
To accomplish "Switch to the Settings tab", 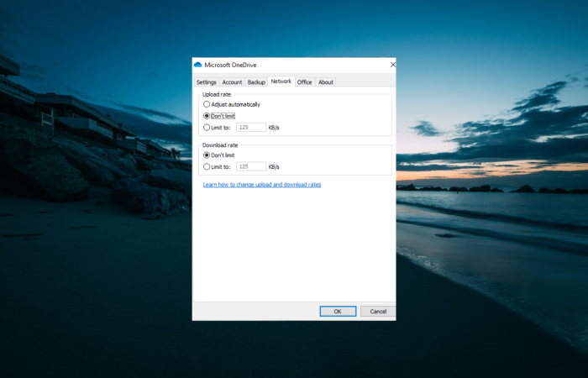I will pyautogui.click(x=207, y=82).
